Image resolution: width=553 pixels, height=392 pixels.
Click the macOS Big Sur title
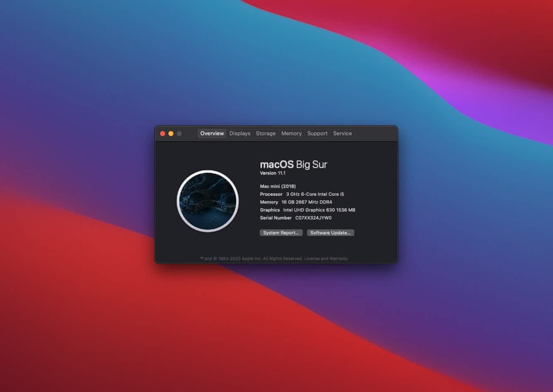[293, 164]
